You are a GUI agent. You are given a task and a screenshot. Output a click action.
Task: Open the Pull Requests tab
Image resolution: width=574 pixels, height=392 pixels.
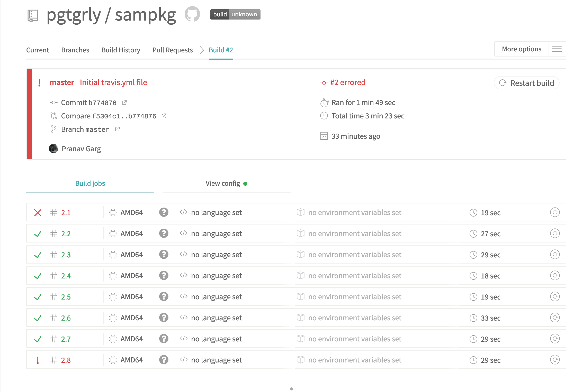click(x=173, y=50)
